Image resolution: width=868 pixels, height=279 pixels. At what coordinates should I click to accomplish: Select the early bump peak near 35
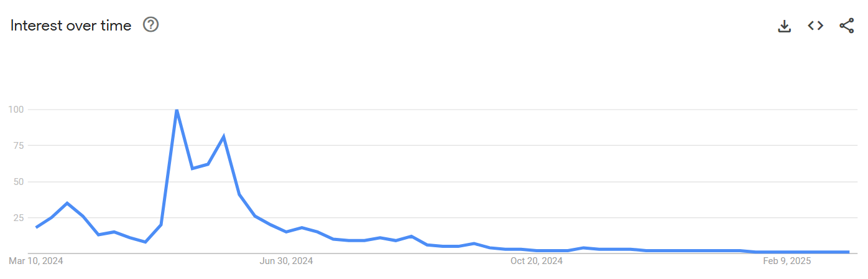click(x=67, y=203)
